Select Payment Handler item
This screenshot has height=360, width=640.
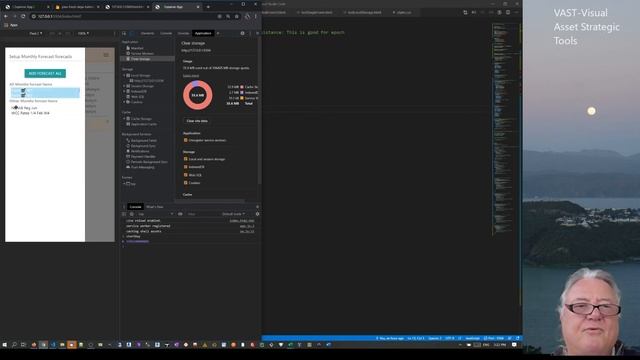click(x=141, y=156)
